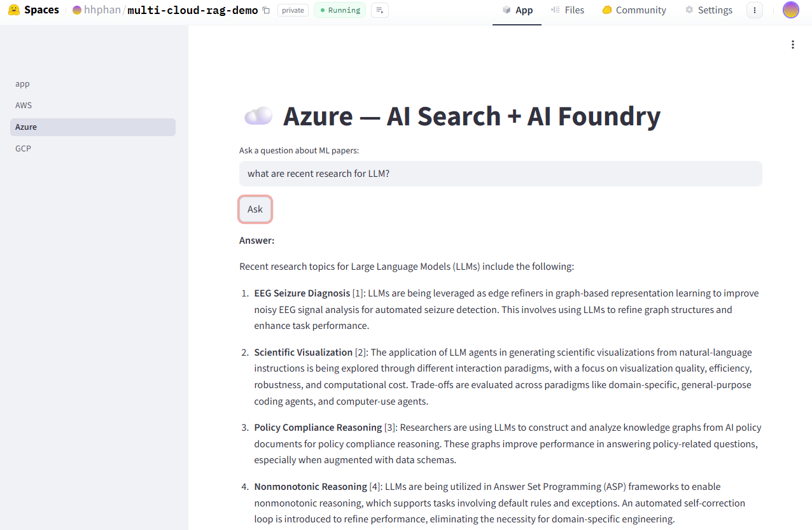Select the Azure page in sidebar

tap(93, 127)
